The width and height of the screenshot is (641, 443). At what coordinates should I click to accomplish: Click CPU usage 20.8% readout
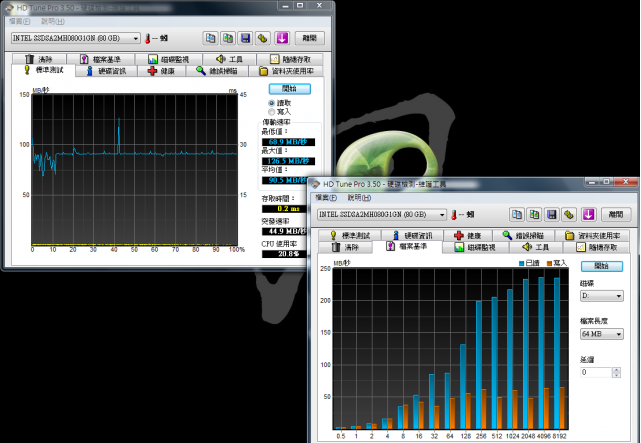(x=284, y=254)
